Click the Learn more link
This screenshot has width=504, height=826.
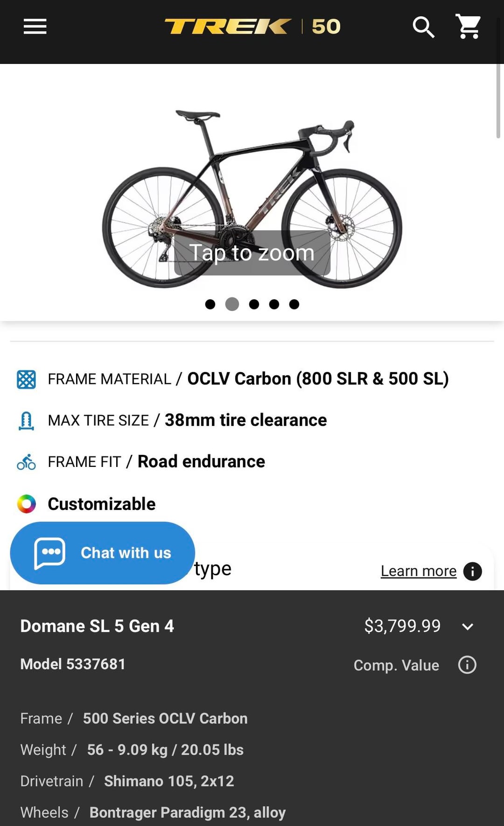click(419, 571)
